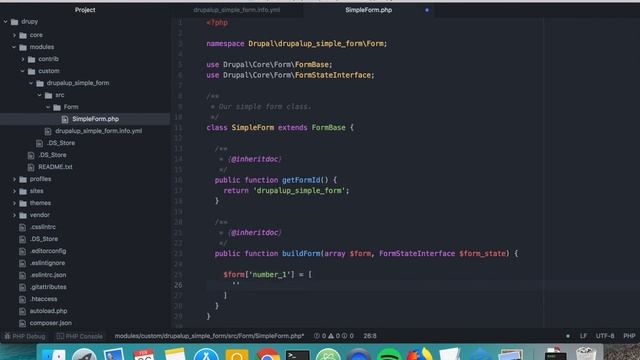Open the .htaccess file
This screenshot has height=360, width=640.
tap(43, 299)
